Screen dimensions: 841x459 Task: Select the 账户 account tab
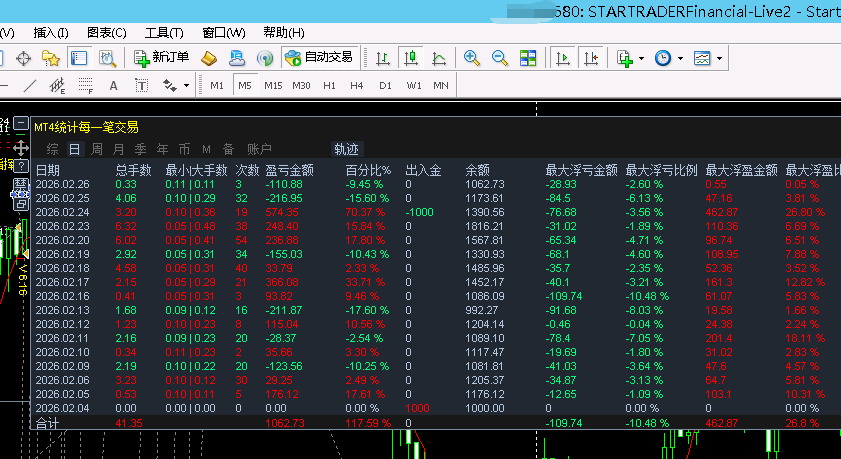pos(259,149)
